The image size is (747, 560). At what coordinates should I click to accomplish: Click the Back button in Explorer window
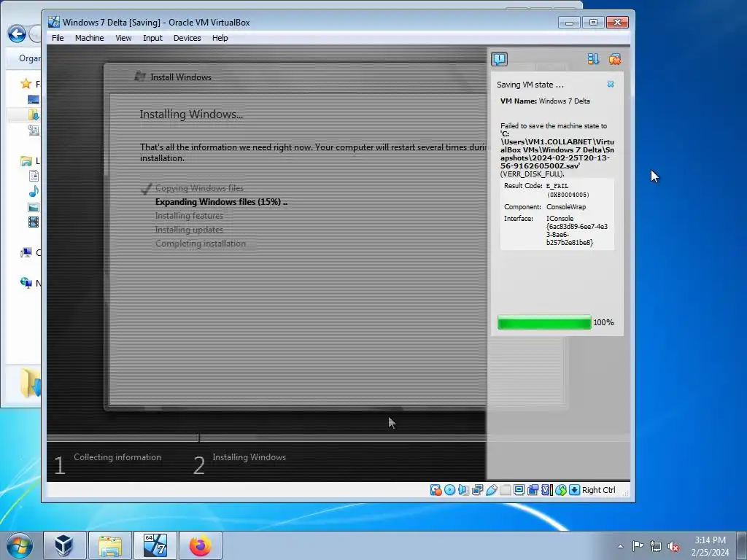[x=18, y=34]
